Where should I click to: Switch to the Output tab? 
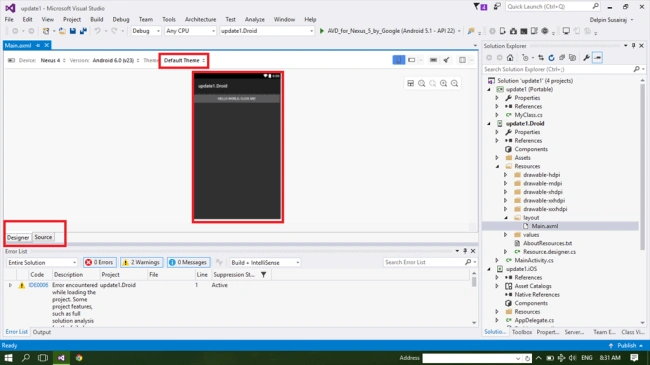(x=42, y=332)
